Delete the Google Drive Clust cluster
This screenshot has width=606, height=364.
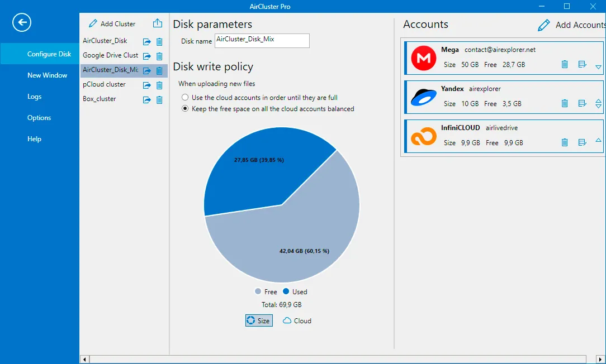[159, 56]
